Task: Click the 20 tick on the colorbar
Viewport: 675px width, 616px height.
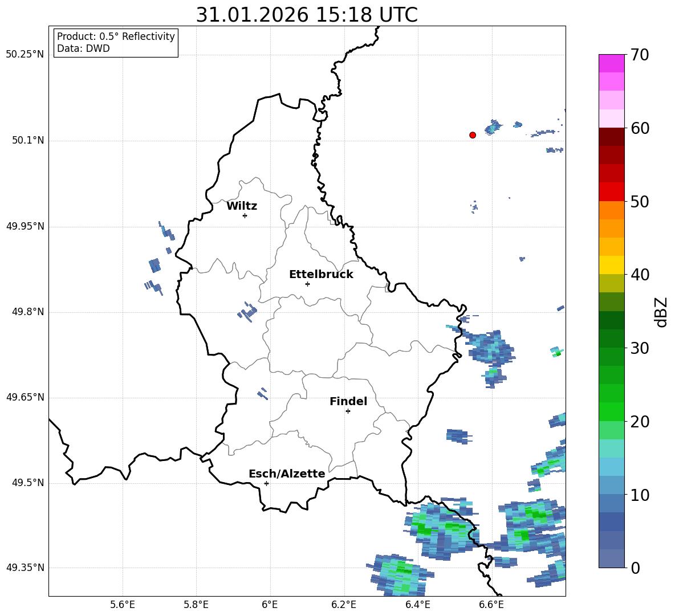Action: tap(639, 422)
